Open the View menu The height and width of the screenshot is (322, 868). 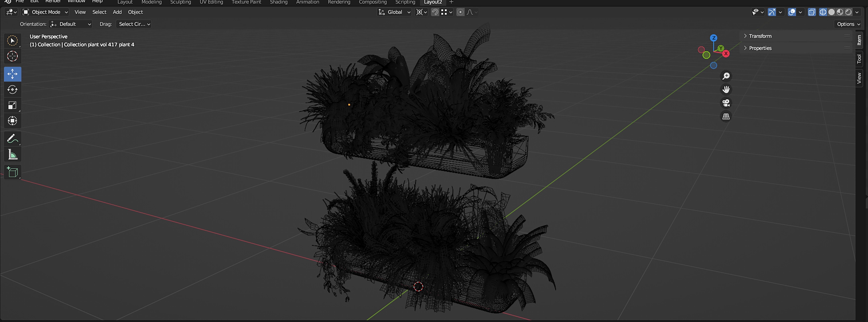pyautogui.click(x=80, y=12)
